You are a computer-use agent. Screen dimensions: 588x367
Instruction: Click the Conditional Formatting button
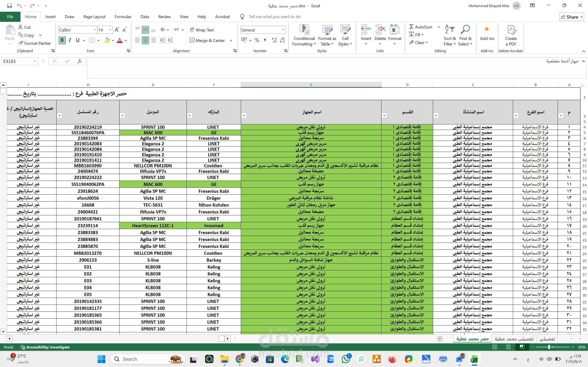pos(304,35)
